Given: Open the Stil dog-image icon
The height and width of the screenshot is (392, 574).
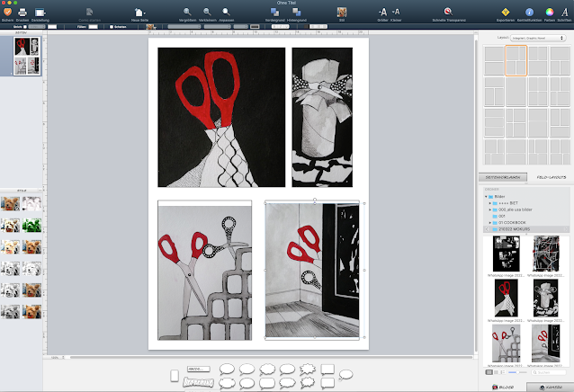Looking at the screenshot, I should (x=342, y=13).
